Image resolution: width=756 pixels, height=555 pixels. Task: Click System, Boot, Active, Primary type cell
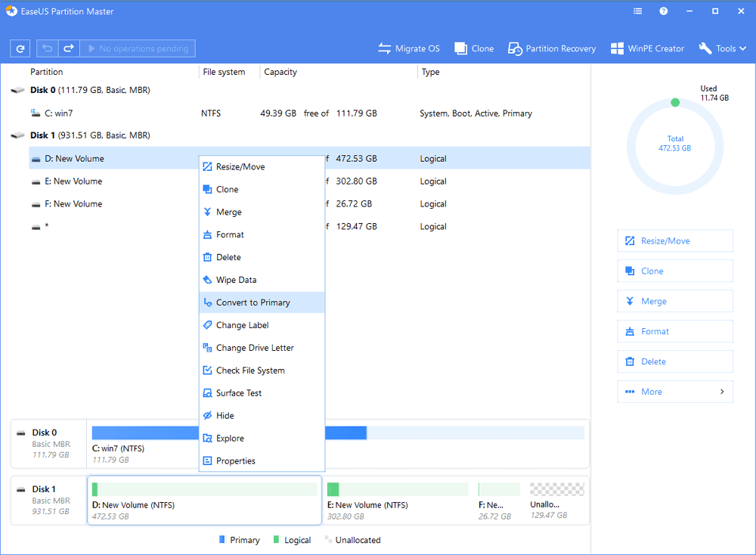point(476,113)
